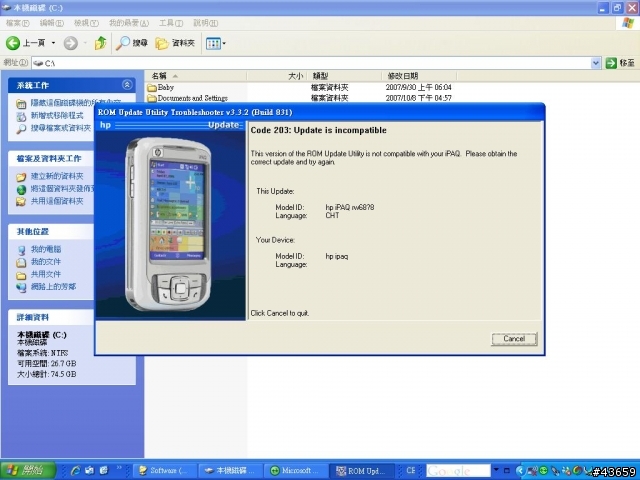Click Internet Explorer quick launch icon
The image size is (640, 480).
point(75,470)
